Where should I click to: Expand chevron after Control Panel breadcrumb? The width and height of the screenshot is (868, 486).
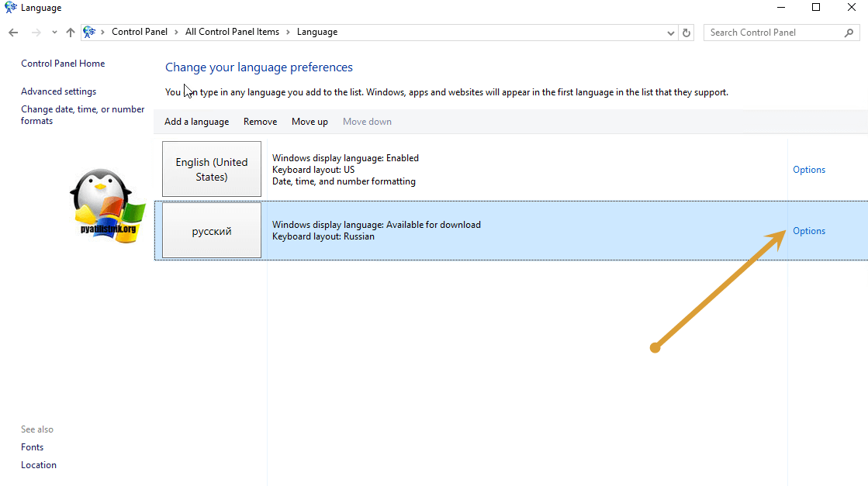point(176,33)
